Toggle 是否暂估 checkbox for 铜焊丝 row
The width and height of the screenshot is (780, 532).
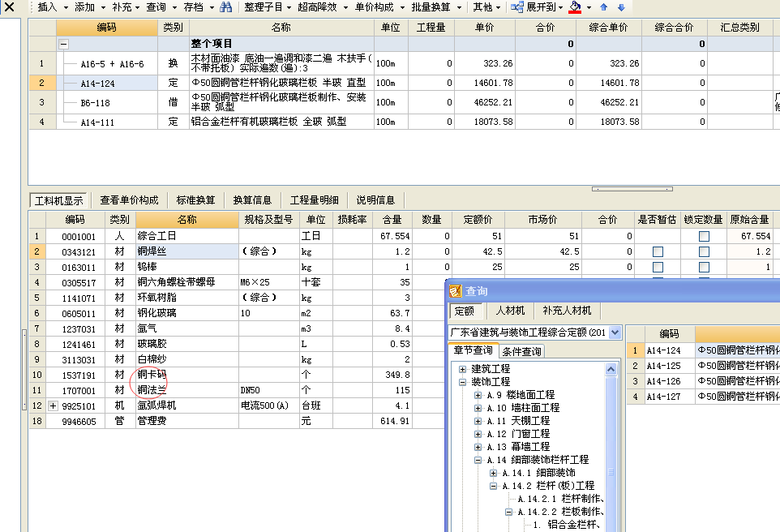[x=658, y=252]
